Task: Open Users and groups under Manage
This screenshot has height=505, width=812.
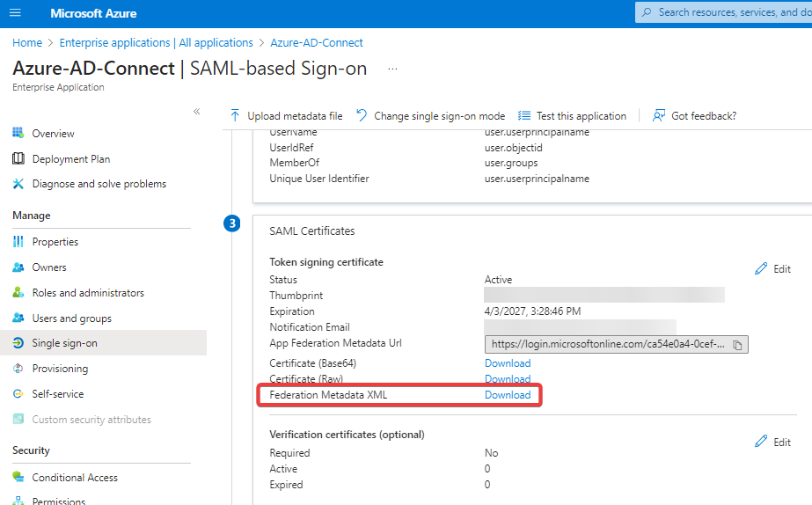Action: (x=71, y=318)
